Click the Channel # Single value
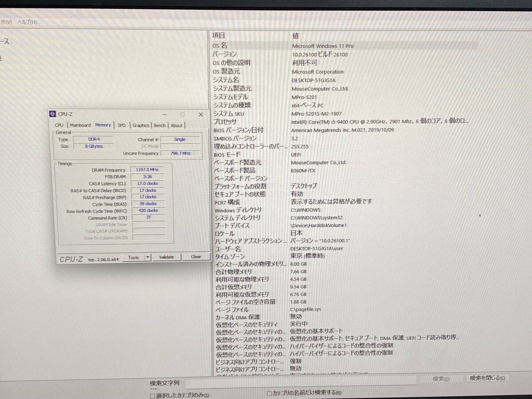 pos(180,139)
